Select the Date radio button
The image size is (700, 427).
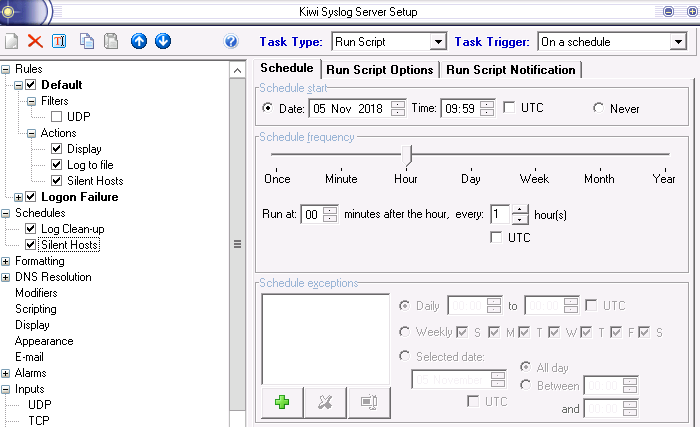coord(267,108)
